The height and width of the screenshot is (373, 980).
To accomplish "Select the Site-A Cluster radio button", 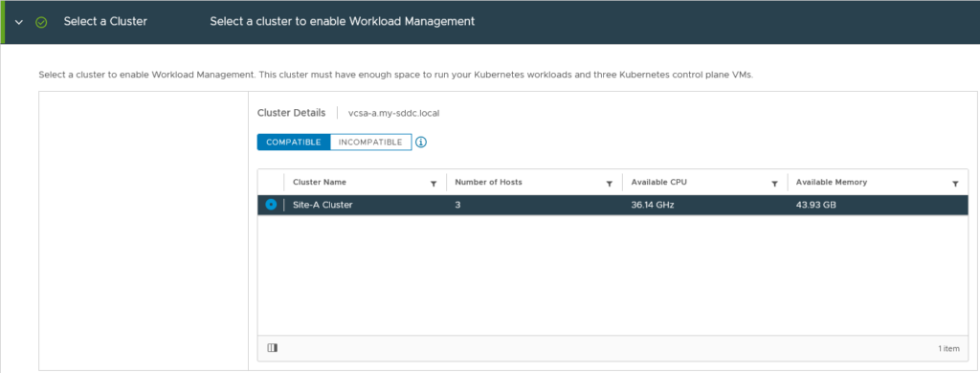I will click(271, 205).
